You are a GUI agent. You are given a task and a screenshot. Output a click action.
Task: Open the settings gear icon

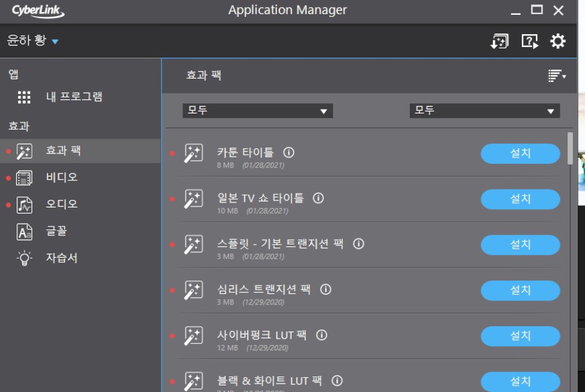coord(558,41)
